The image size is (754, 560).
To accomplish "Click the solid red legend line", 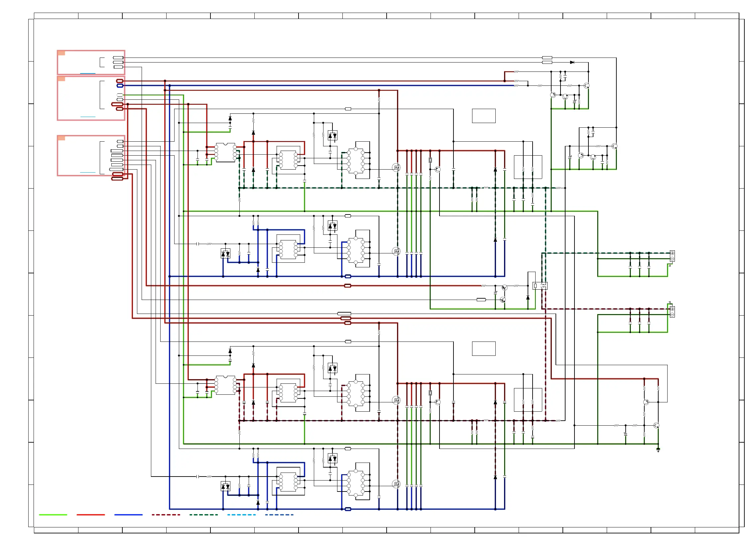I will [x=91, y=515].
